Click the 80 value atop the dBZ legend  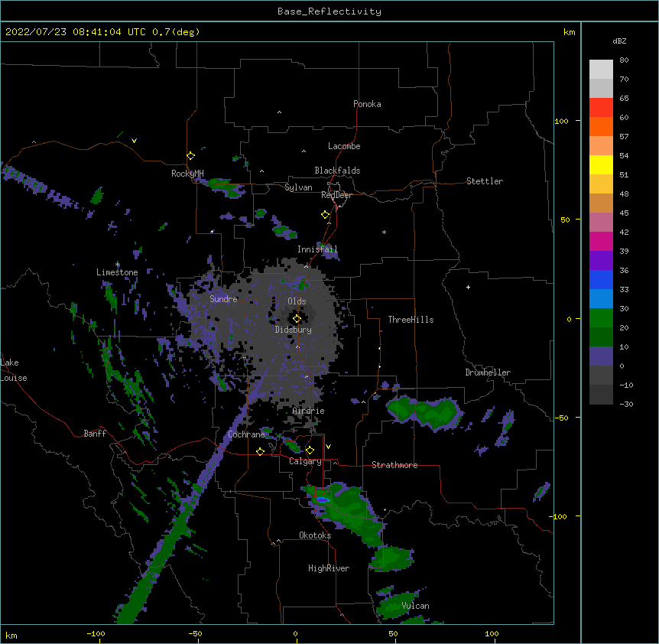tap(624, 60)
